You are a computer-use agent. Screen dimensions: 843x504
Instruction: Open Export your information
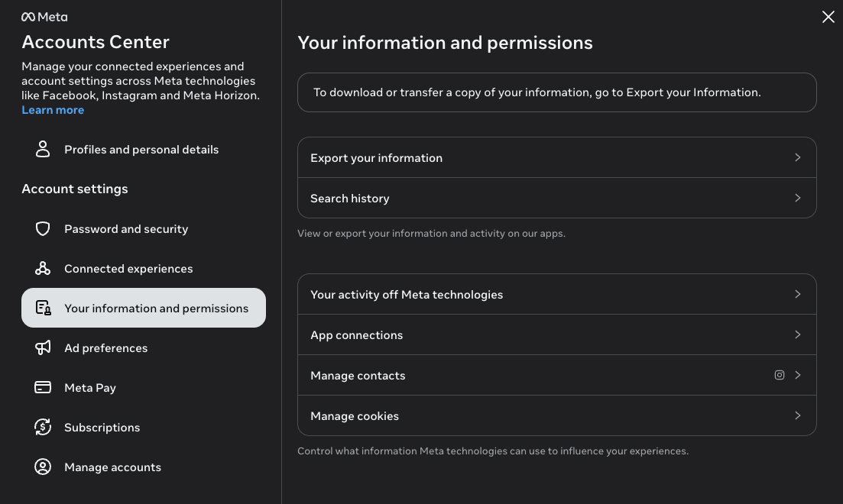tap(557, 157)
